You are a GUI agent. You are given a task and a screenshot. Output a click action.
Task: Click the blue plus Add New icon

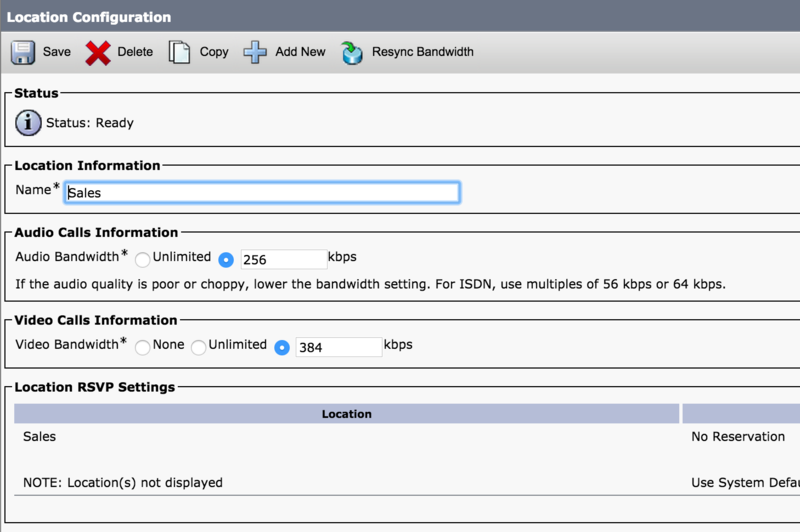click(x=255, y=52)
